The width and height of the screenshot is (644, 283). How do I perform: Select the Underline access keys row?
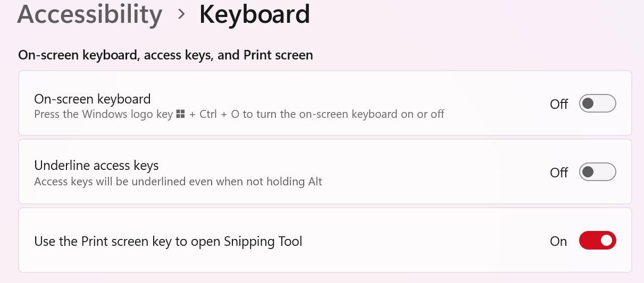click(x=325, y=171)
